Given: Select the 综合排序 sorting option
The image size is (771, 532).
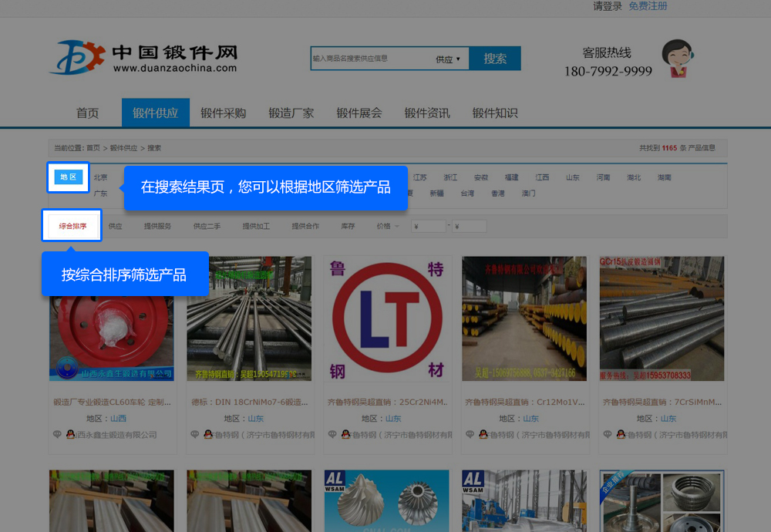Looking at the screenshot, I should point(72,227).
